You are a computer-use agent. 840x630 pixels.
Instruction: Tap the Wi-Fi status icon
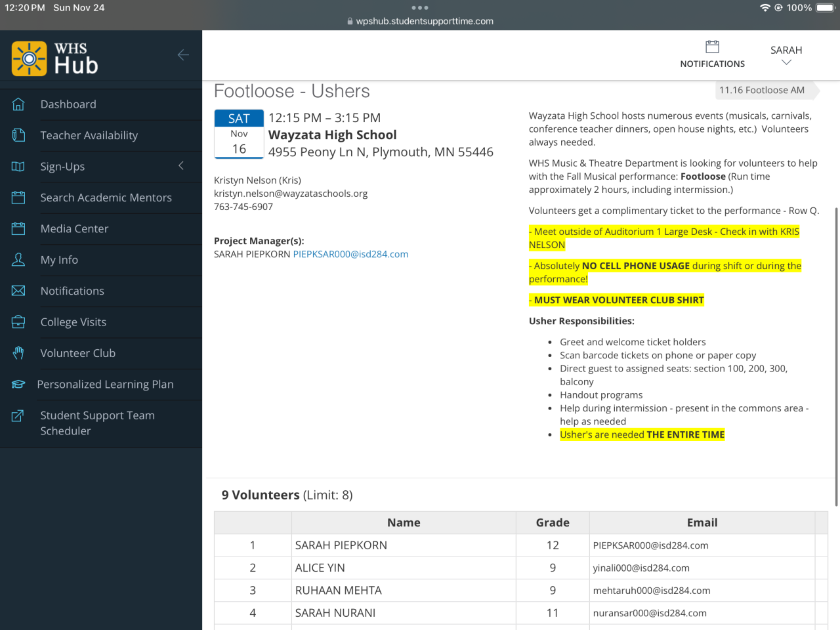tap(765, 8)
